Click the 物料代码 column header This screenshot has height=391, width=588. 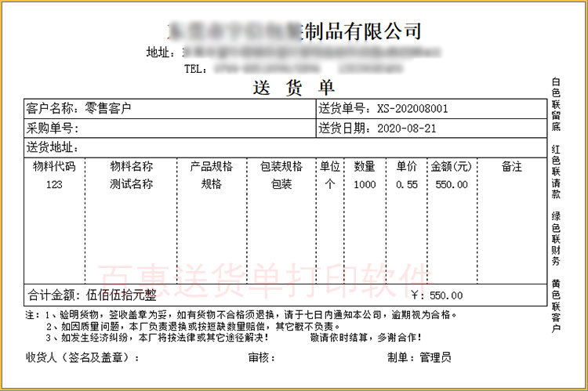point(54,166)
